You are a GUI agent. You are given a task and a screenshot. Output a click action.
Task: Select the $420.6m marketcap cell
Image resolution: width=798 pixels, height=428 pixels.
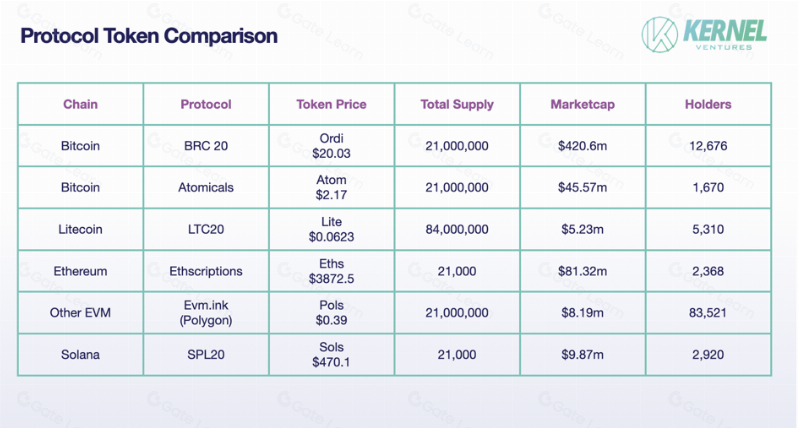click(583, 146)
